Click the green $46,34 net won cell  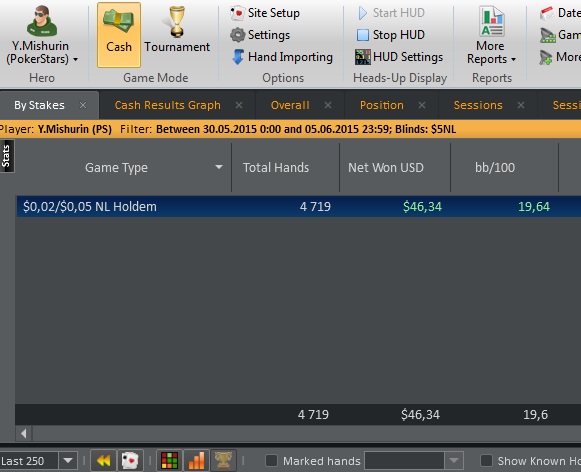click(422, 206)
